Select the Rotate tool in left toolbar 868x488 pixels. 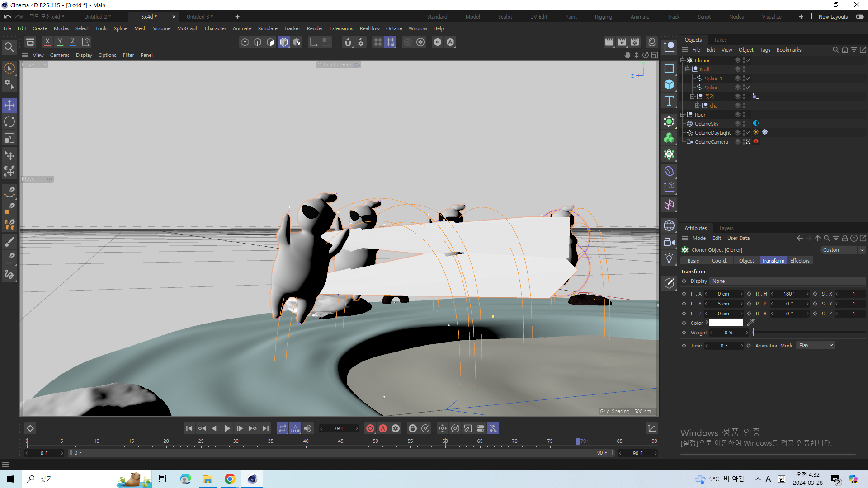coord(9,122)
